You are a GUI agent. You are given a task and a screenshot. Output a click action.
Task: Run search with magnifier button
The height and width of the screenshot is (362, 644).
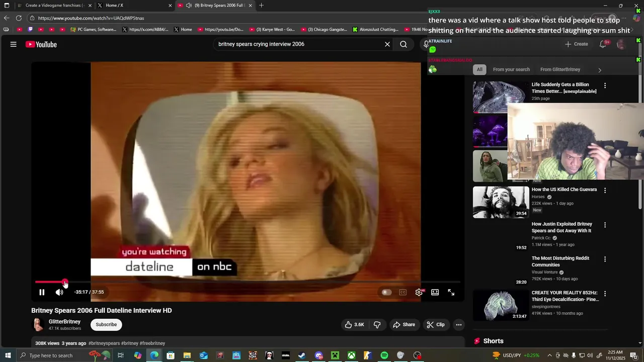[x=404, y=44]
